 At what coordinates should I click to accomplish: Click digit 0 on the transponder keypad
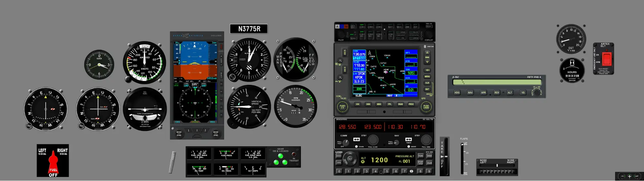pos(339,171)
